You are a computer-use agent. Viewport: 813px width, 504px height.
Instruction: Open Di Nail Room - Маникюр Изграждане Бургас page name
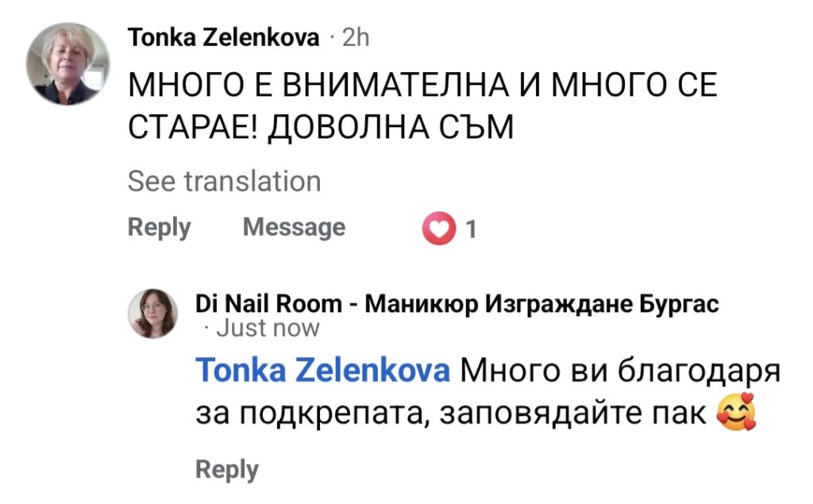tap(457, 303)
